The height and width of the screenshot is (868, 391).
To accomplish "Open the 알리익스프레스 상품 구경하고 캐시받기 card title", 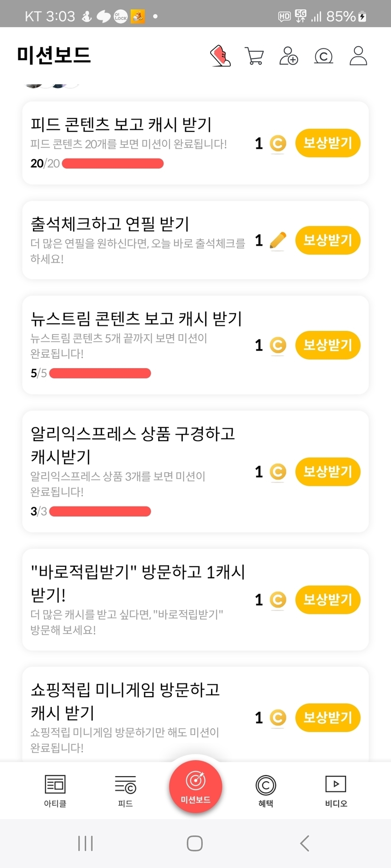I will click(x=132, y=445).
